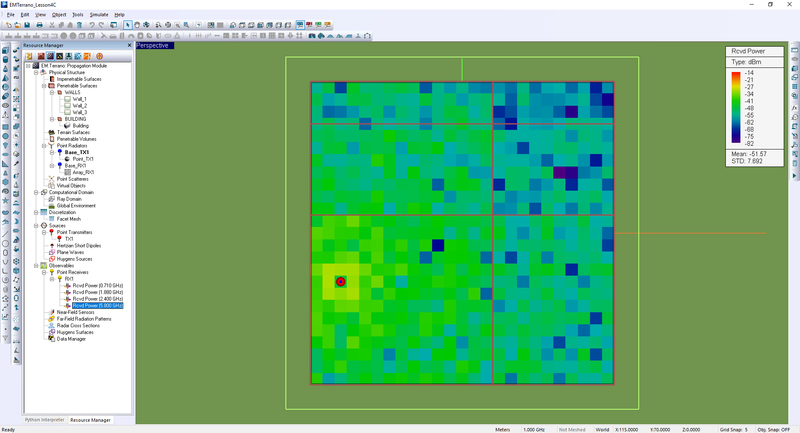Click the Terrain Surfaces icon in tree
The image size is (800, 433).
click(x=52, y=132)
